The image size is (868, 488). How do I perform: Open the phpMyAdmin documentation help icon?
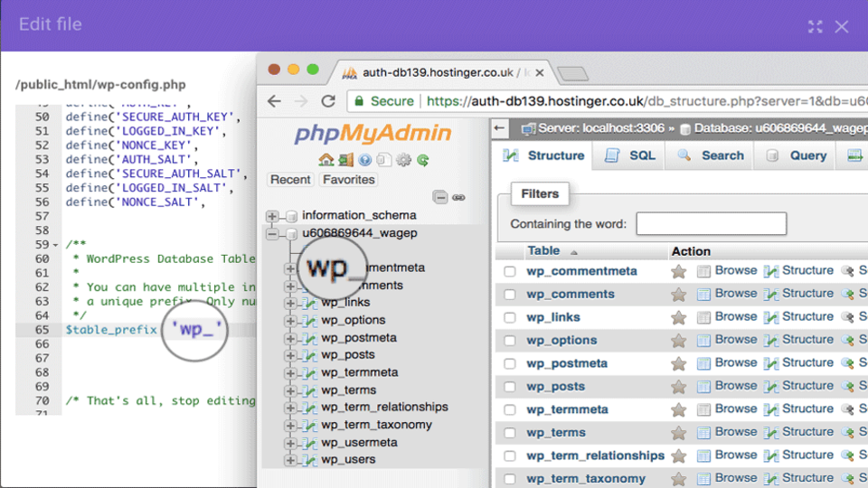[x=364, y=160]
